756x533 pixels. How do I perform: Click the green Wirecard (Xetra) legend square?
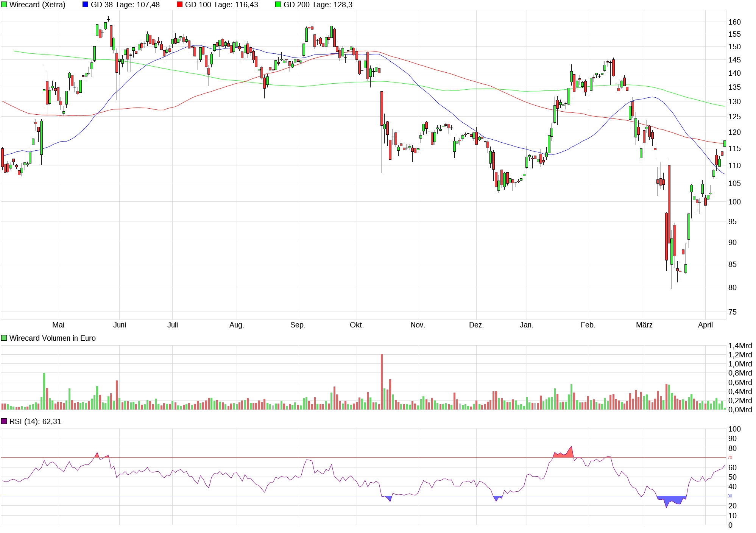coord(4,5)
